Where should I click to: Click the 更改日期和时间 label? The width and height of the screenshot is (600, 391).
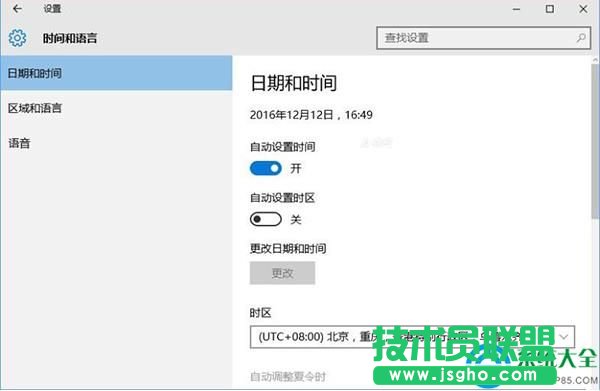288,249
